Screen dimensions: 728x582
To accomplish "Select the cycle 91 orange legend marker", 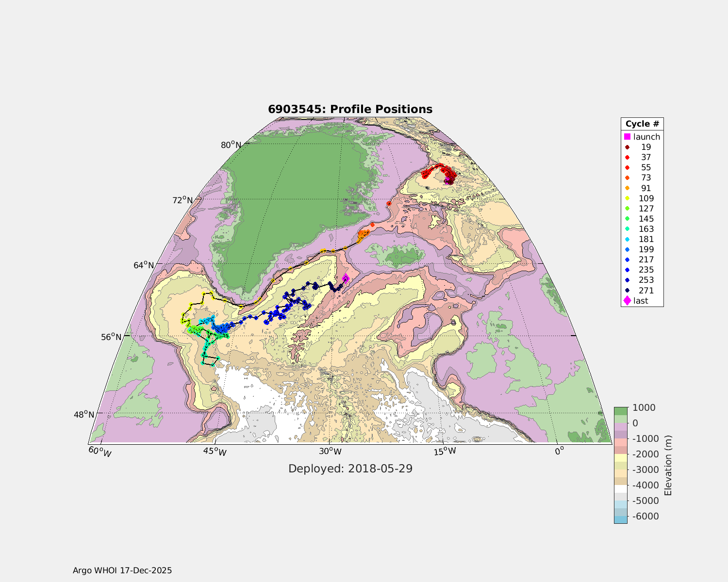I will (627, 188).
